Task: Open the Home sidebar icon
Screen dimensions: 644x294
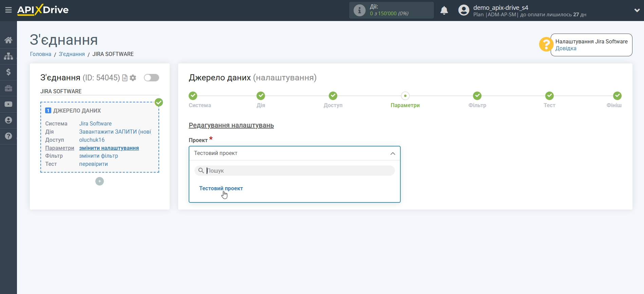Action: point(8,40)
